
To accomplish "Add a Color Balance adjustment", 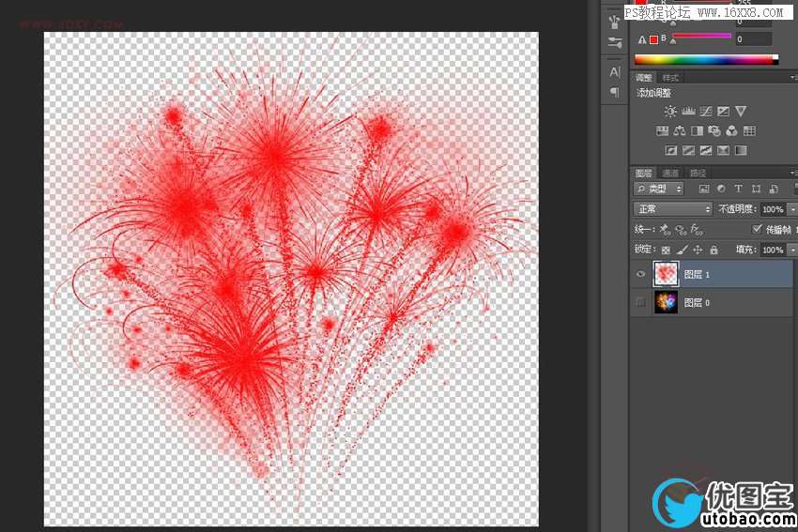I will point(680,131).
